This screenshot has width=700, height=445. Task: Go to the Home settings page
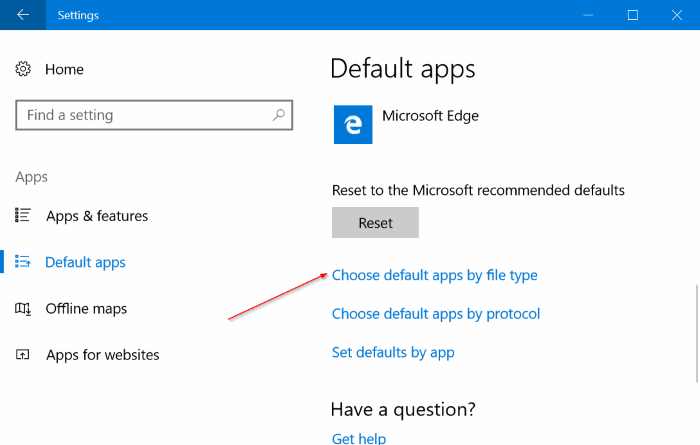[x=64, y=69]
